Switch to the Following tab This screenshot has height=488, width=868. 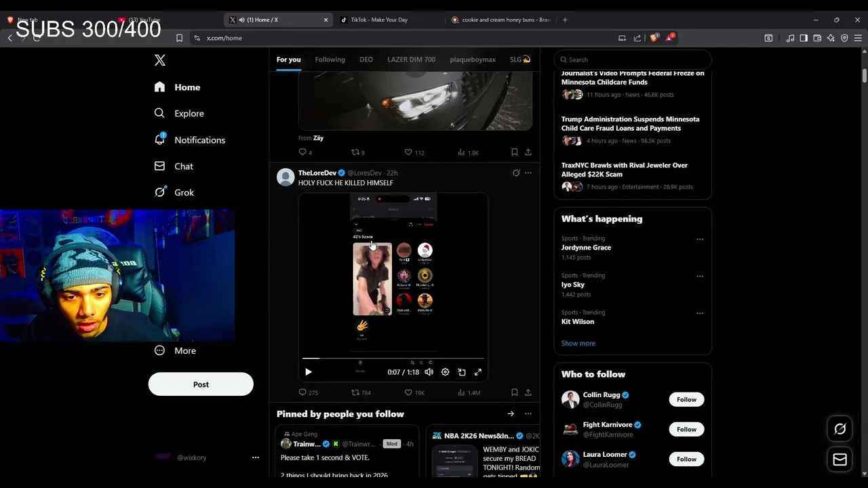330,60
